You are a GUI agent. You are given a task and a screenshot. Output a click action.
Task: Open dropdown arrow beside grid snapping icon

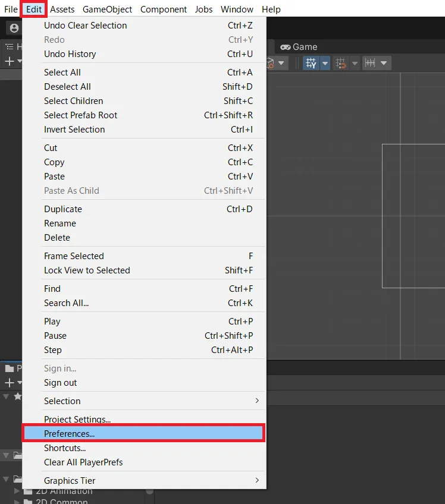pos(325,63)
